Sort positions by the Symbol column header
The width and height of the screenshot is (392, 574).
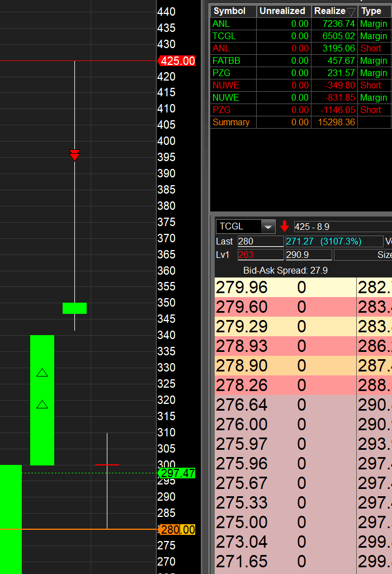tap(233, 11)
